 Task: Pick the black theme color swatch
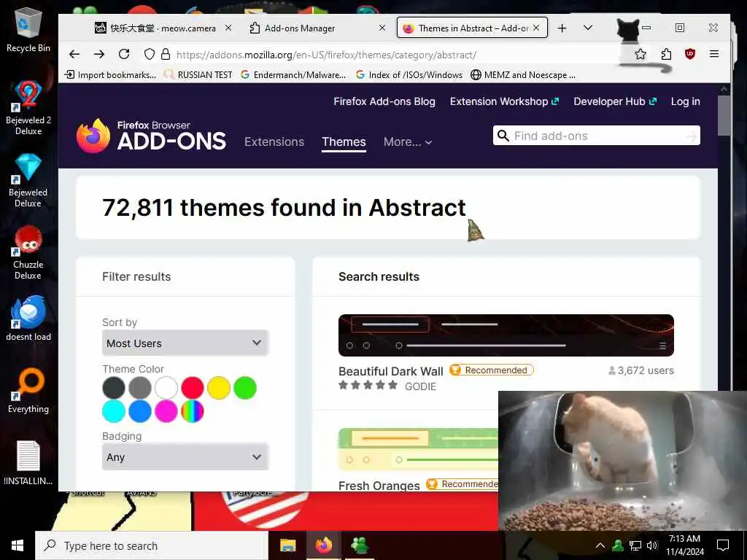(x=113, y=388)
